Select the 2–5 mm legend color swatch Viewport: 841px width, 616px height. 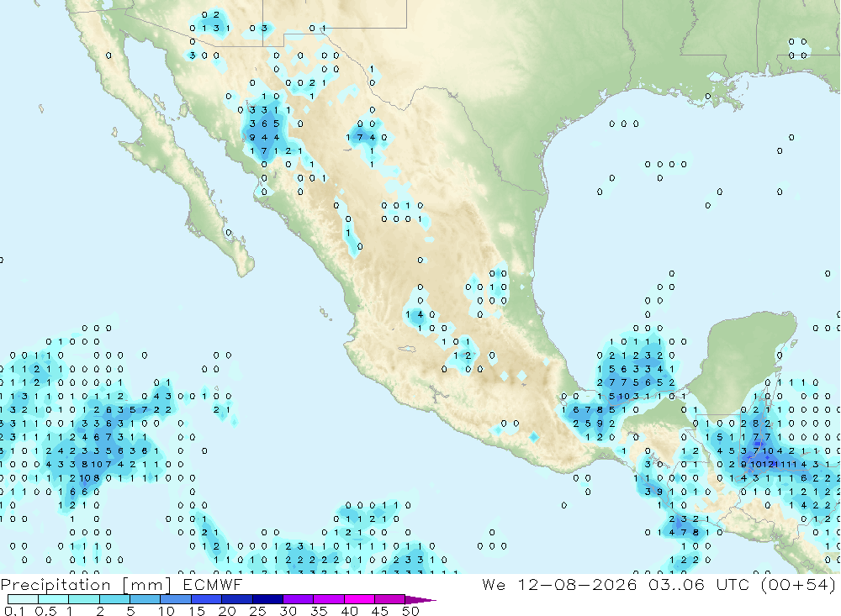click(x=114, y=599)
